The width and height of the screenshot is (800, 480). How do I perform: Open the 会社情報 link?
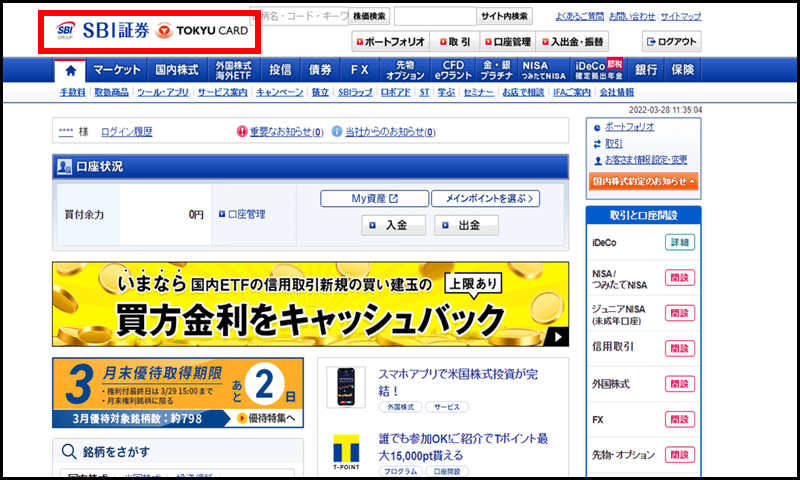616,92
